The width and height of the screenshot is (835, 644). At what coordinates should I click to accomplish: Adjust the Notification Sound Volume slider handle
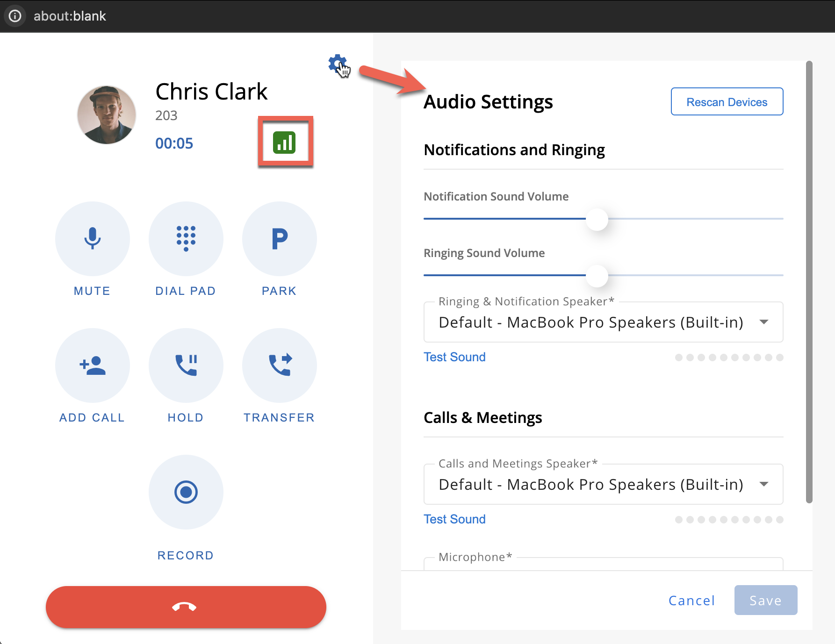tap(597, 219)
